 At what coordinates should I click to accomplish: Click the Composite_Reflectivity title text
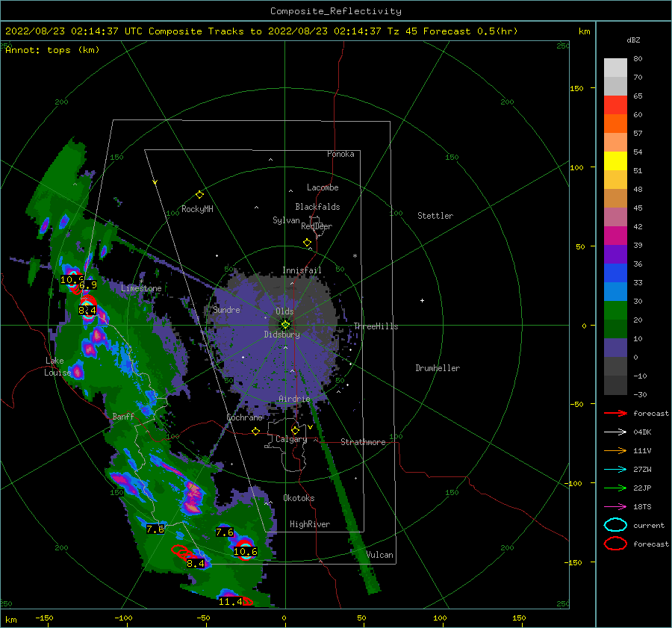coord(336,11)
